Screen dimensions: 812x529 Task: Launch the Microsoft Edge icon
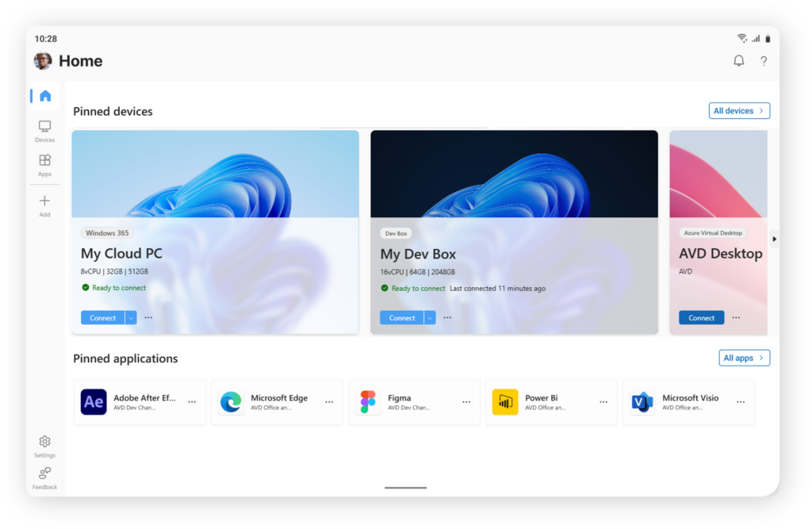(231, 402)
